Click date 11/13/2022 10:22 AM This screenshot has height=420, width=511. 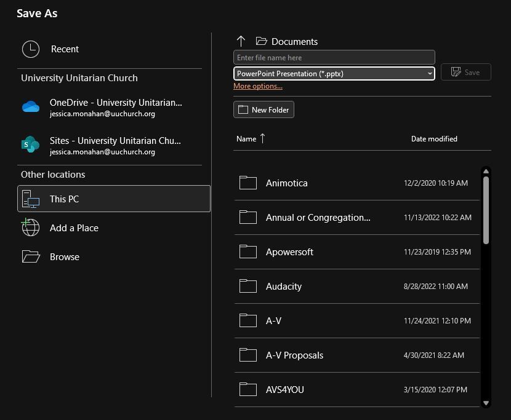(437, 218)
